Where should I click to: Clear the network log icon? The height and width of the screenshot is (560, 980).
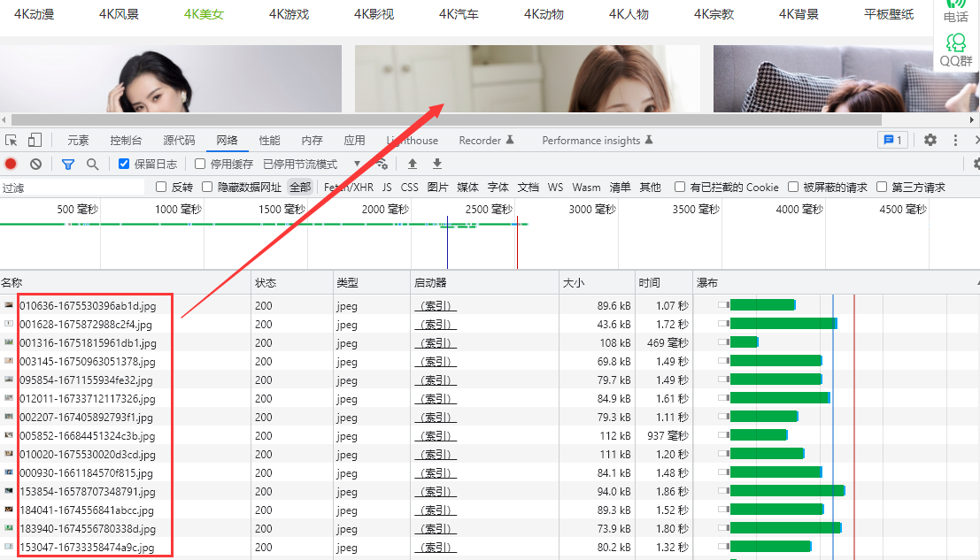tap(35, 165)
